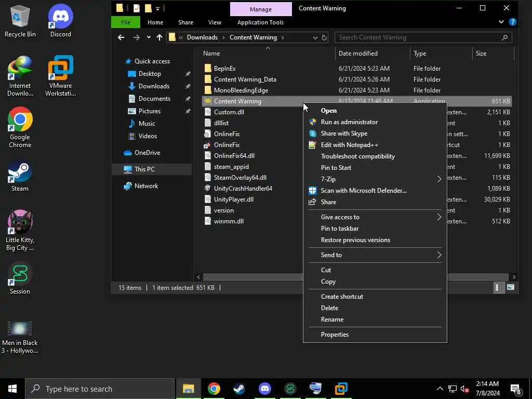Sort by the Name column header
This screenshot has width=532, height=399.
[x=211, y=54]
